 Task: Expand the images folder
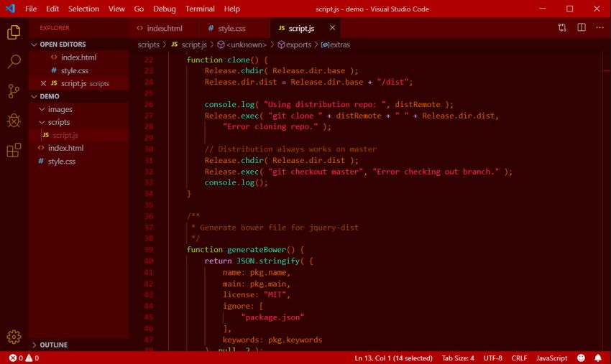pos(60,109)
